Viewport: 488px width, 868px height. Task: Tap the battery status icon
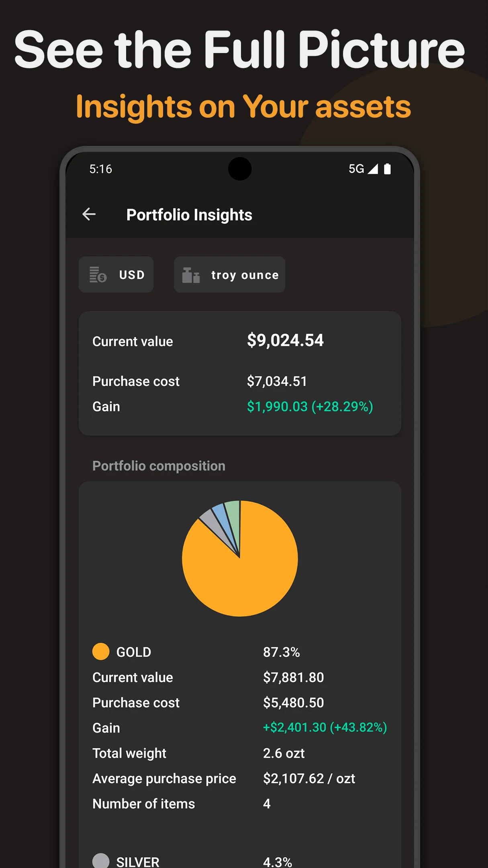(x=387, y=169)
